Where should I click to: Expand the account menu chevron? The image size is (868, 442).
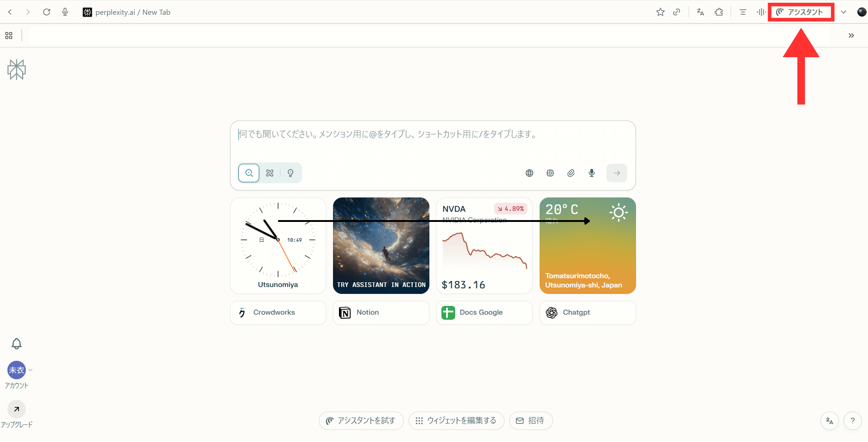click(30, 370)
